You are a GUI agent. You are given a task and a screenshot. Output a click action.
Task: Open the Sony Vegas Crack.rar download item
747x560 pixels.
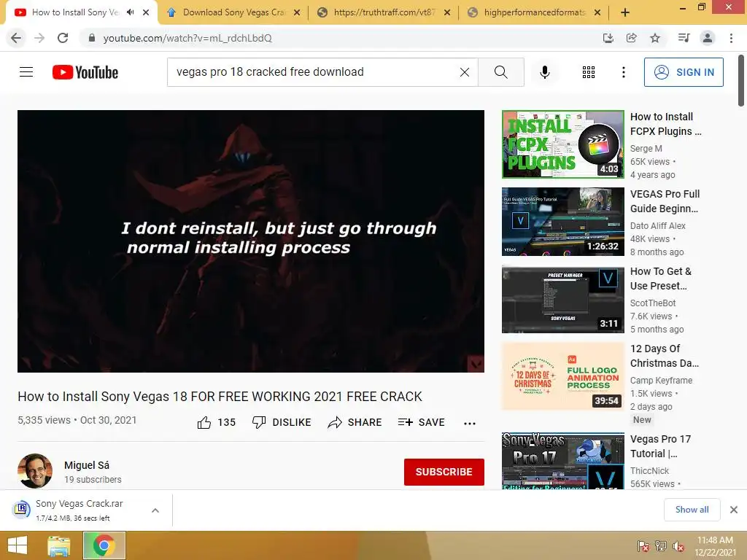tap(79, 510)
